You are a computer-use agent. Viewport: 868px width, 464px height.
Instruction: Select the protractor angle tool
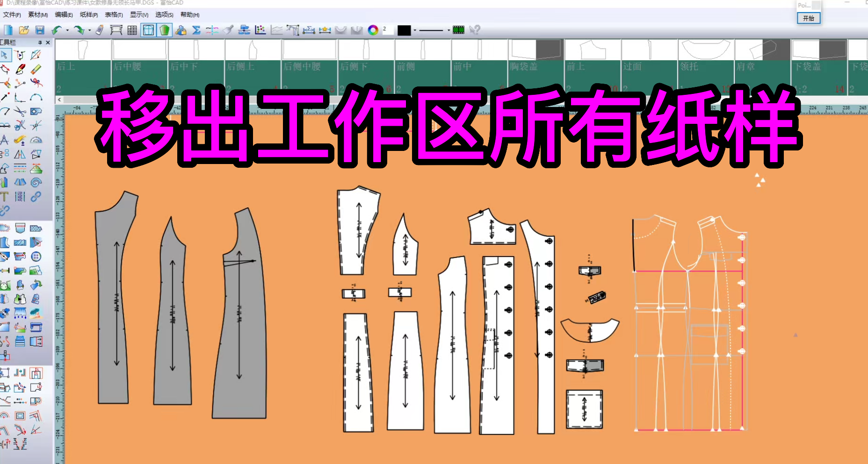[x=36, y=140]
